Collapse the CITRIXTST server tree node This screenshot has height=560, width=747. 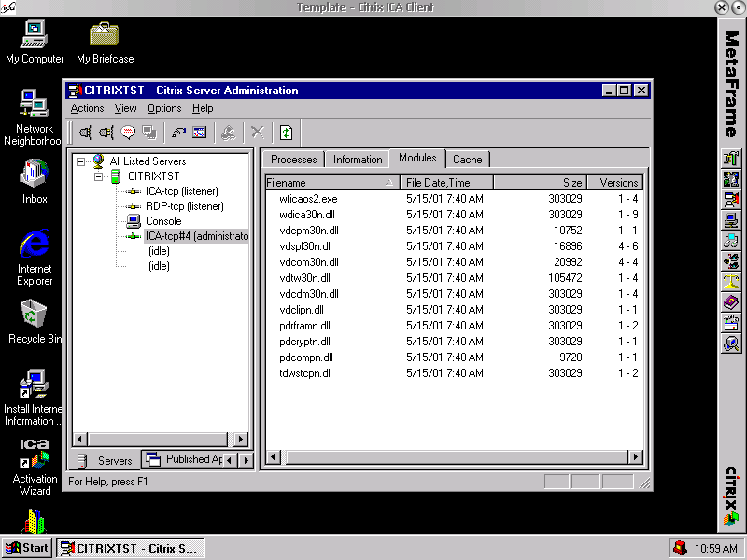pos(99,176)
